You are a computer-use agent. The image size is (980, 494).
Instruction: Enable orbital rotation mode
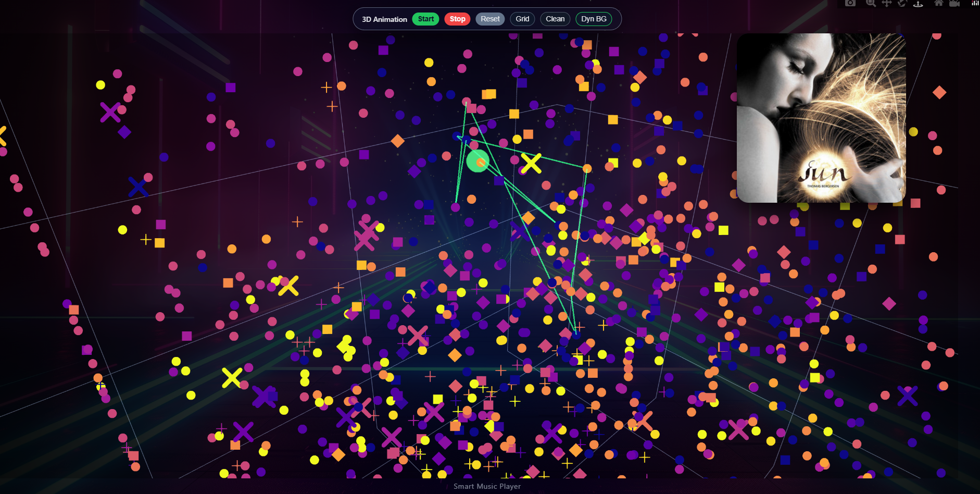pyautogui.click(x=902, y=3)
